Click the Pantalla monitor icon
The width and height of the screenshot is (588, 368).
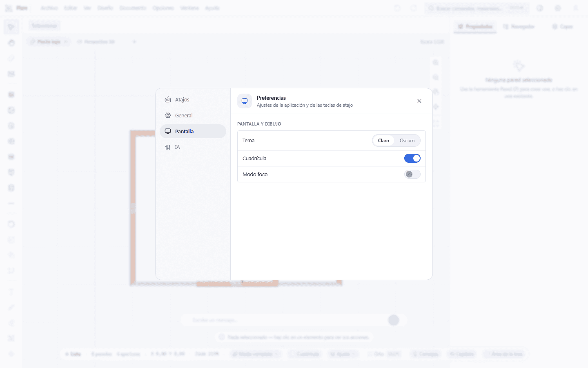[x=168, y=131]
